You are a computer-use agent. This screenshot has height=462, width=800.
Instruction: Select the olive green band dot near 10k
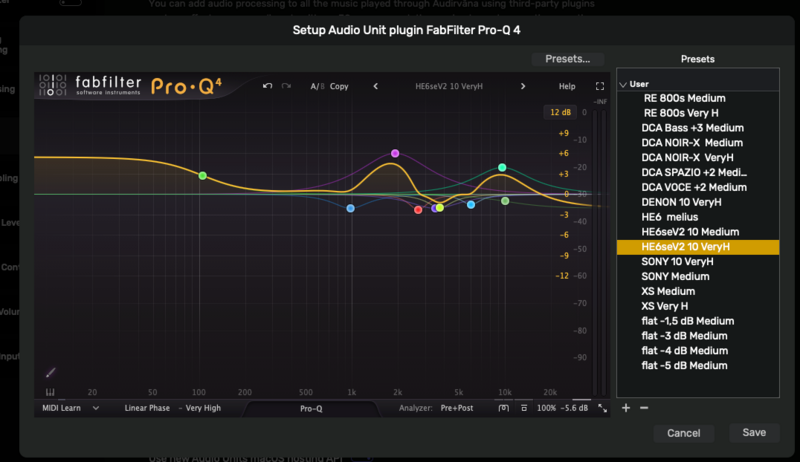tap(505, 201)
